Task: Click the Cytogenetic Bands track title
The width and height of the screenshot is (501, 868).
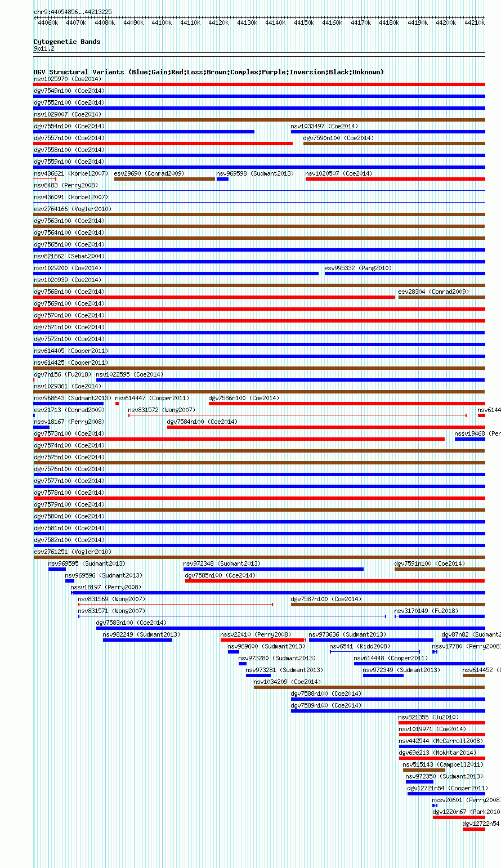Action: 67,42
